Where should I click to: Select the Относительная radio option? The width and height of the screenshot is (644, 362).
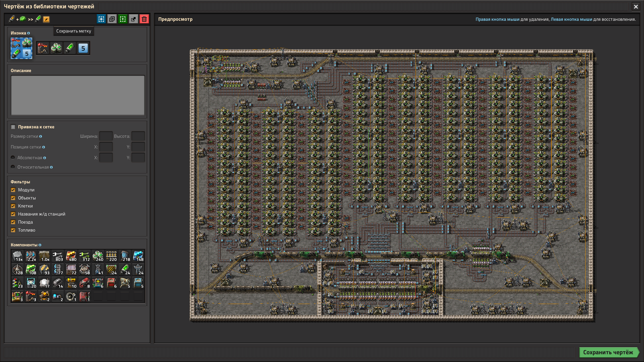[13, 167]
